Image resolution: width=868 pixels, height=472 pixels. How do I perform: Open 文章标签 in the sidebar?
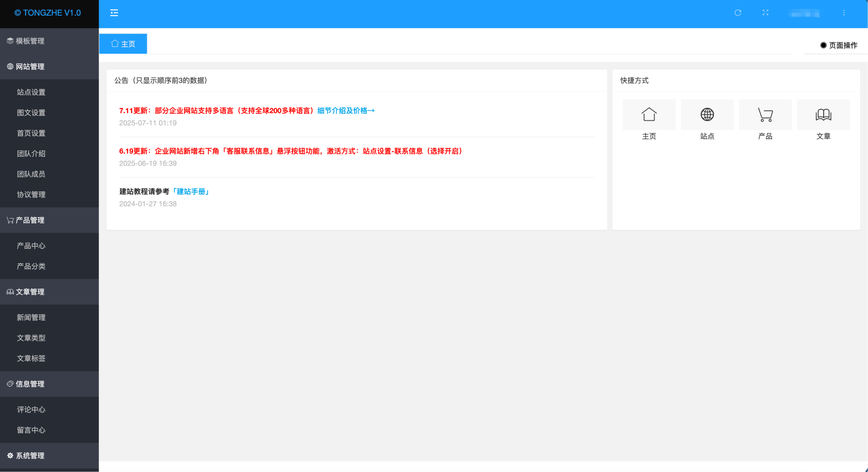pos(49,358)
